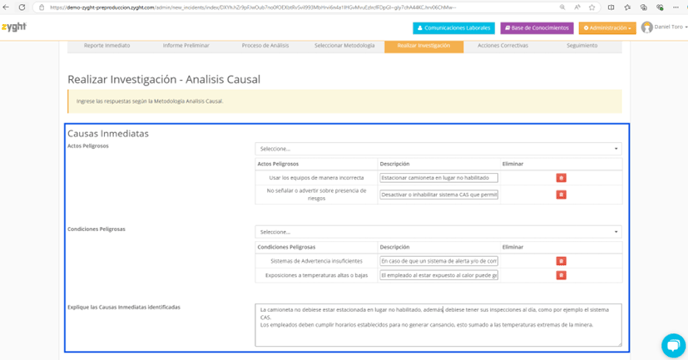Switch to Seleccionar Metodología tab
Image resolution: width=688 pixels, height=360 pixels.
pos(344,46)
